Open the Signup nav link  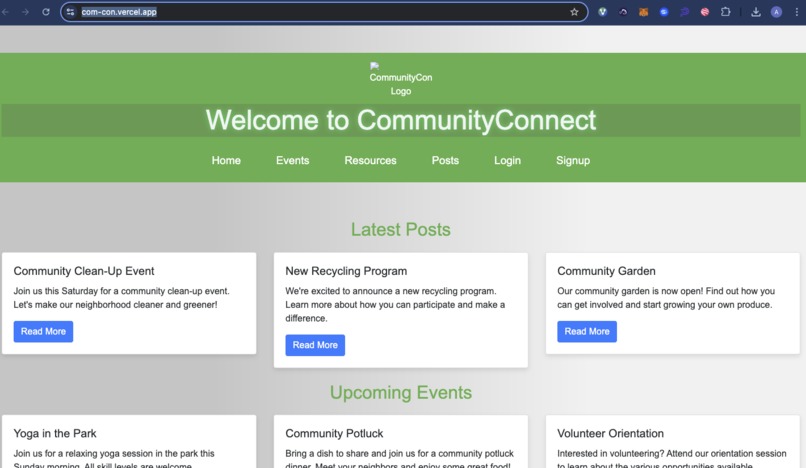(573, 160)
